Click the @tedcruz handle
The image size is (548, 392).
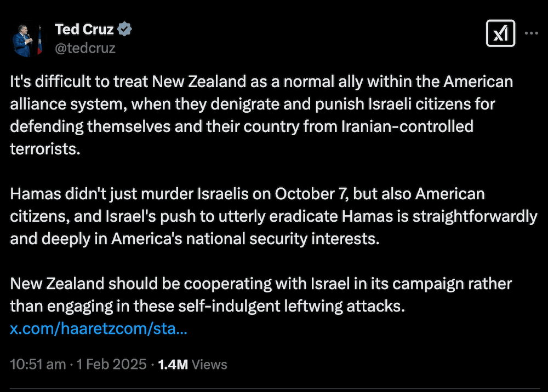pos(85,48)
